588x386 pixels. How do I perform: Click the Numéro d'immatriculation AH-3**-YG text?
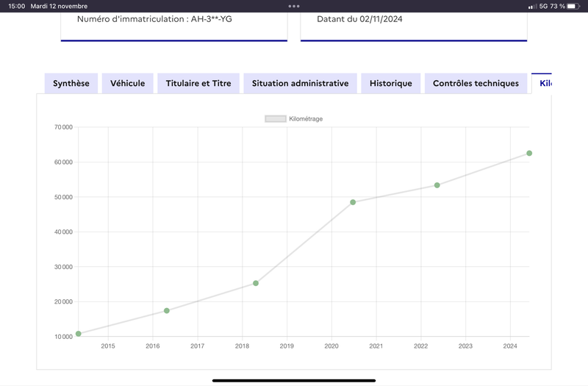click(x=154, y=19)
